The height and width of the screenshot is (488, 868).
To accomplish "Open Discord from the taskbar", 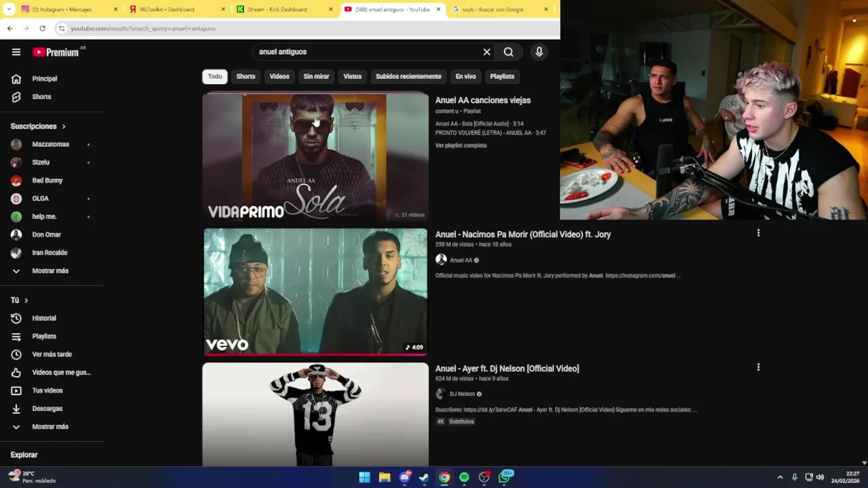I will pos(405,477).
